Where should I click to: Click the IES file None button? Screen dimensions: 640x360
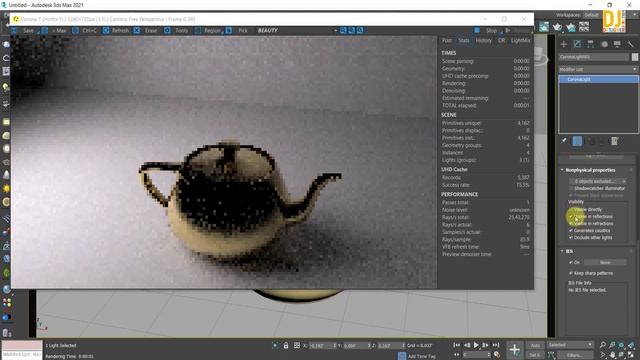(605, 262)
